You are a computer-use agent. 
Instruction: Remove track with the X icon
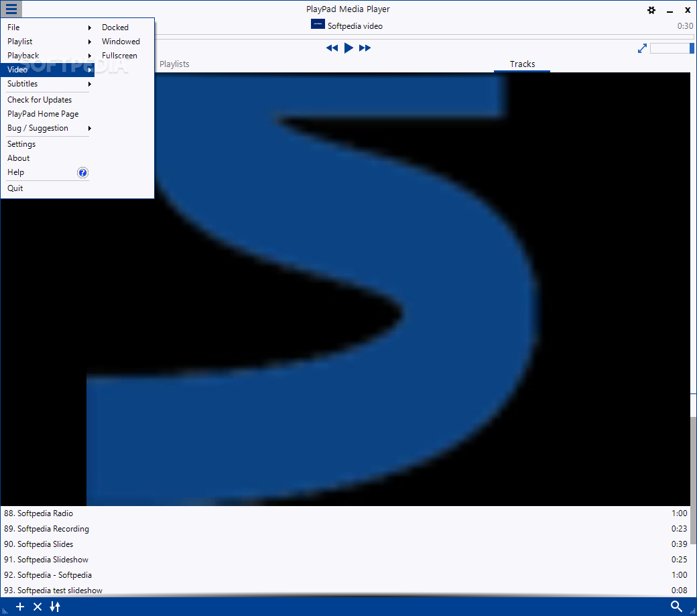tap(38, 607)
